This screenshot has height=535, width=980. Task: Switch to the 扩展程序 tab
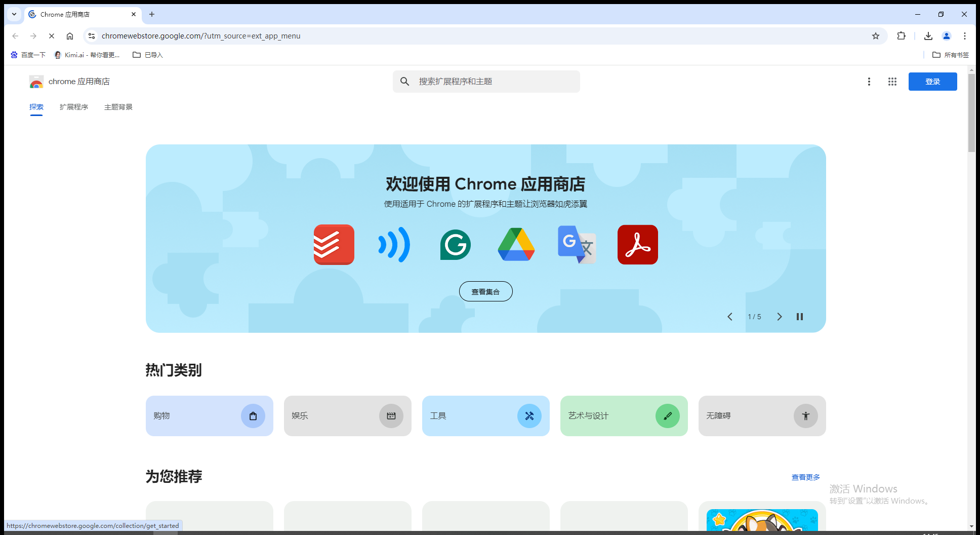pyautogui.click(x=74, y=107)
